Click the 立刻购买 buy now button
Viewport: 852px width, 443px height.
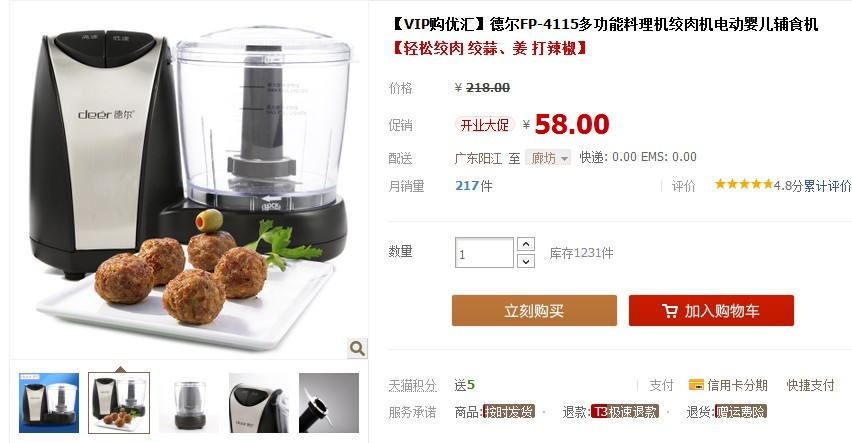(534, 310)
